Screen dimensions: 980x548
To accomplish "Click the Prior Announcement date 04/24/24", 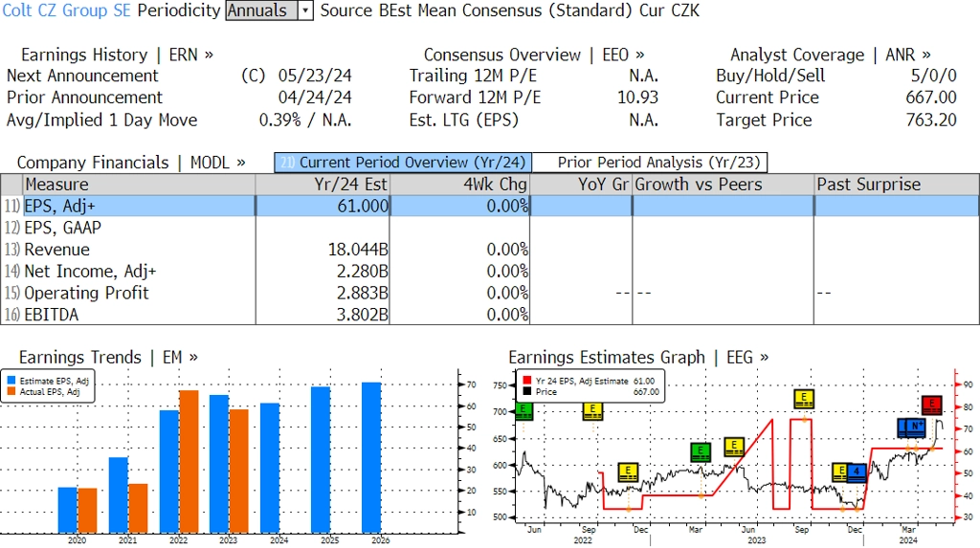I will point(315,98).
